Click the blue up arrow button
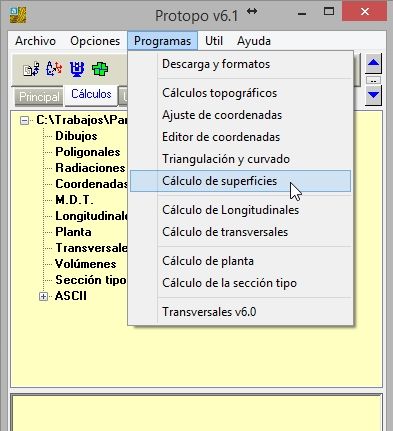The width and height of the screenshot is (393, 431). click(x=373, y=64)
